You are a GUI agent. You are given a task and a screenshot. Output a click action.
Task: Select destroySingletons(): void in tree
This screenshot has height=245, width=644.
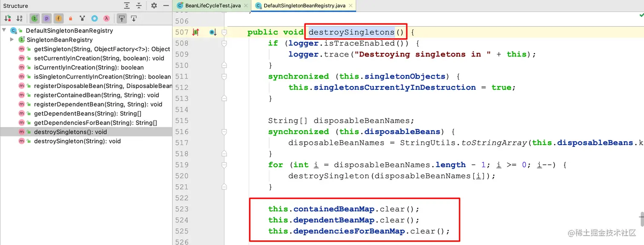coord(71,132)
